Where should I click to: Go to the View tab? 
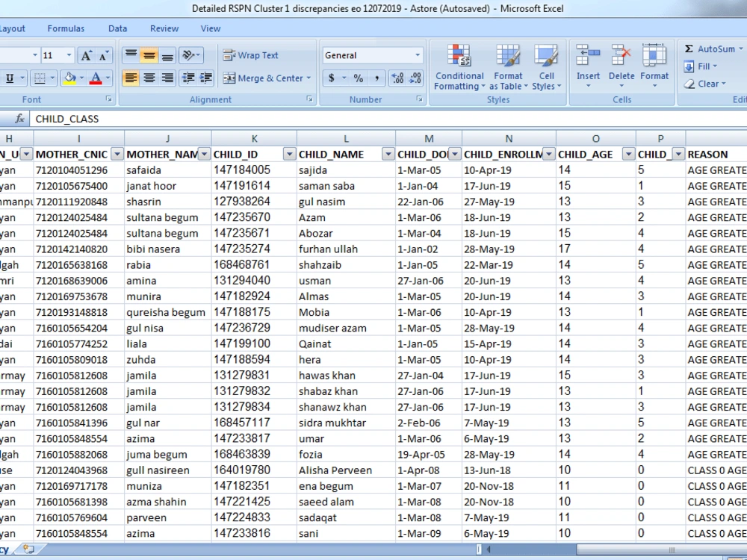211,28
